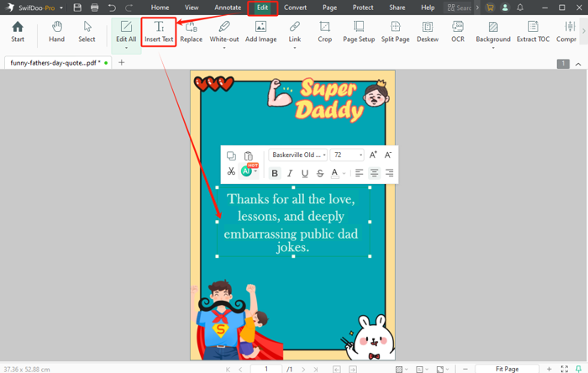The width and height of the screenshot is (588, 373).
Task: Toggle the green pin icon in status bar
Action: tap(579, 369)
